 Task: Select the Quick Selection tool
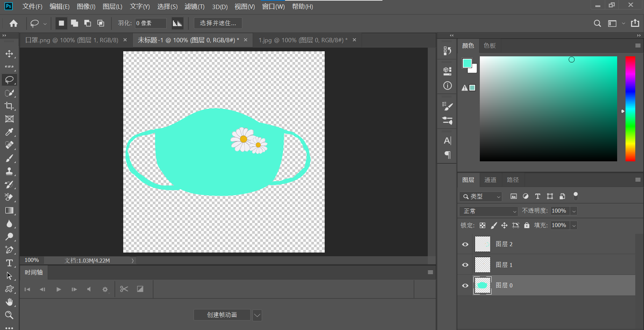(x=9, y=93)
